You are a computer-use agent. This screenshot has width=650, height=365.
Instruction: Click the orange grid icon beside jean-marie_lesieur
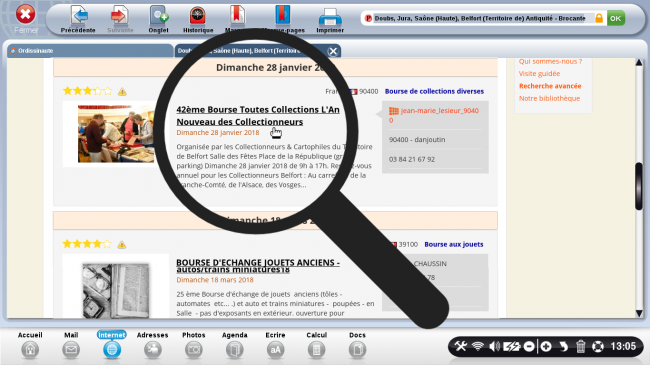pos(393,111)
